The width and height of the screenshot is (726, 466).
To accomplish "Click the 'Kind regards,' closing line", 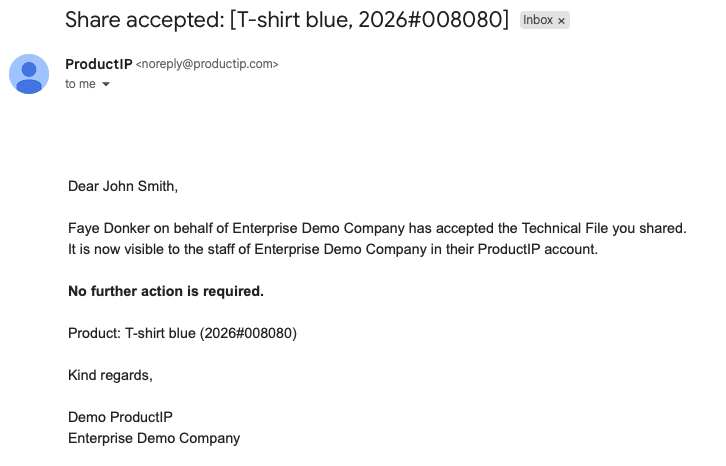I will click(110, 375).
